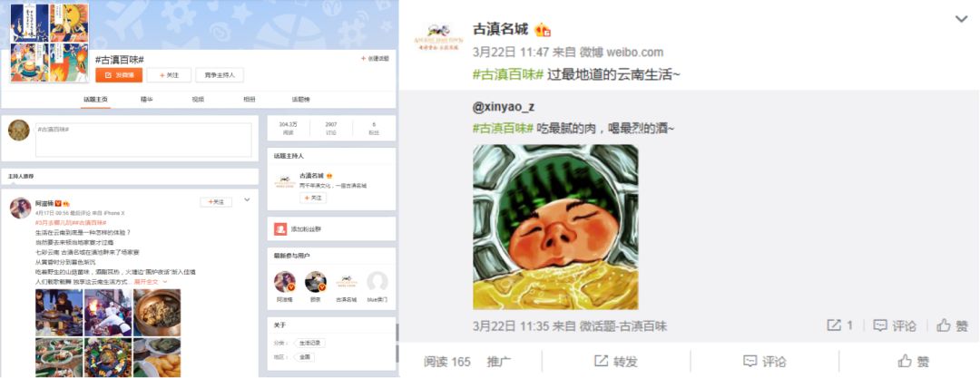Click the 添加粉丝群 fan group icon
The height and width of the screenshot is (378, 980).
(x=280, y=229)
